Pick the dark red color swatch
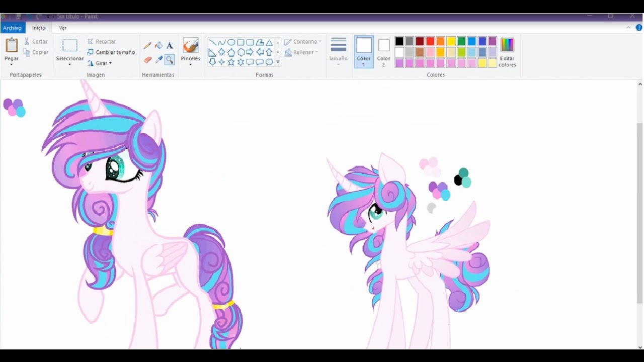 tap(420, 41)
